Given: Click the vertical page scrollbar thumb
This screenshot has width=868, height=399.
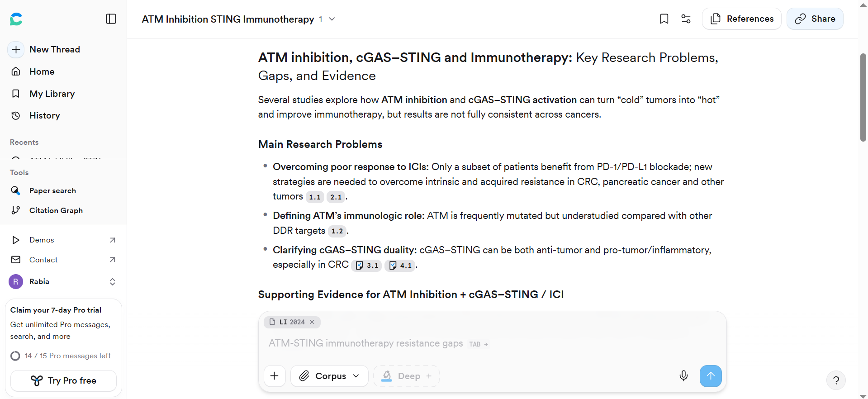Looking at the screenshot, I should click(863, 97).
